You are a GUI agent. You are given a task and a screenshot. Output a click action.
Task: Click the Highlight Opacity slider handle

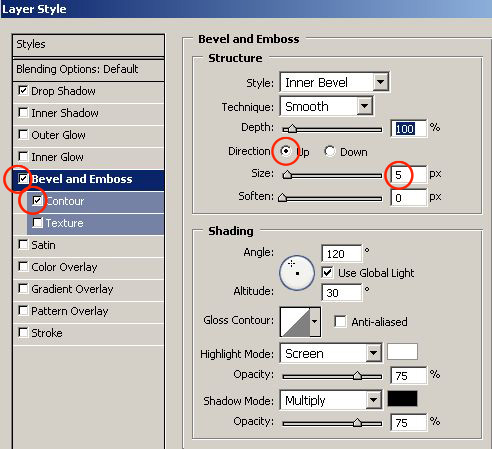click(x=357, y=376)
